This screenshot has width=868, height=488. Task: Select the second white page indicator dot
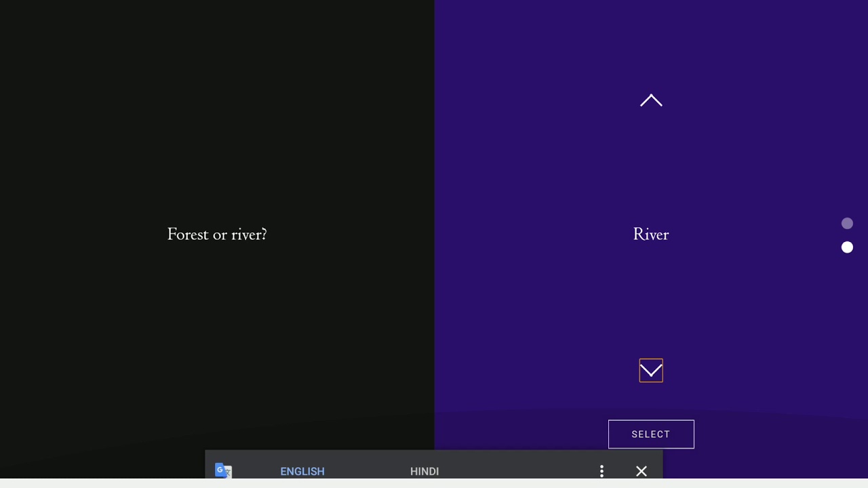[x=847, y=247]
